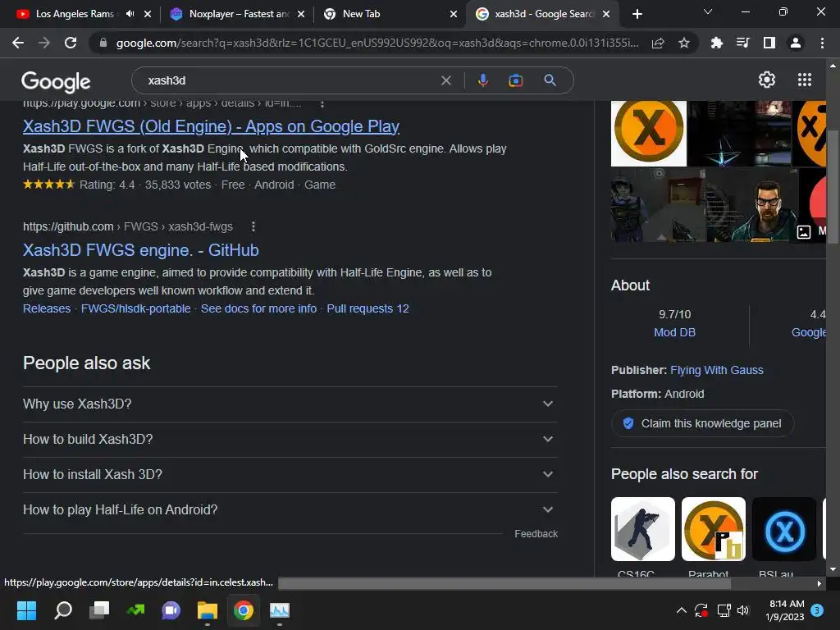The width and height of the screenshot is (840, 630).
Task: Click the Google logo
Action: pos(56,81)
